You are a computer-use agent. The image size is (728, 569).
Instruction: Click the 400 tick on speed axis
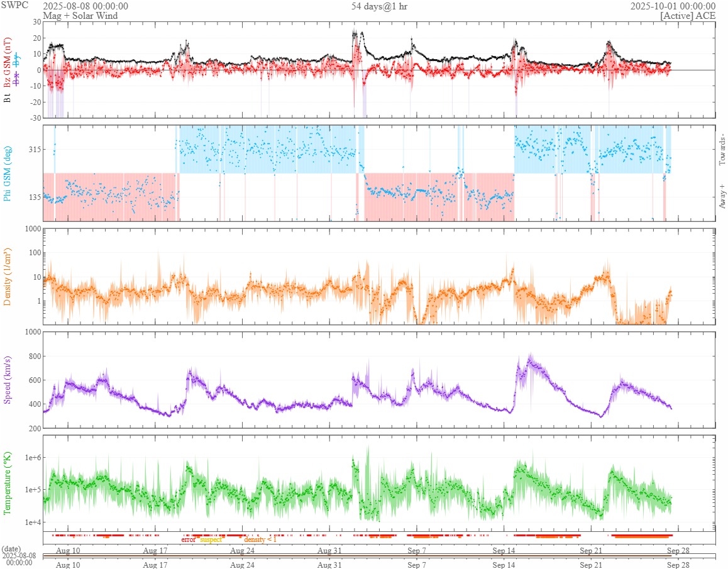tap(35, 404)
